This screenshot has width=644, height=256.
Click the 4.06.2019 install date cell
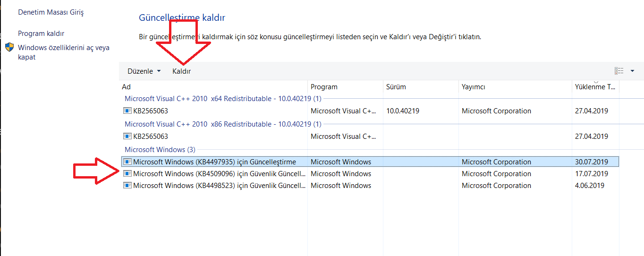coord(590,186)
